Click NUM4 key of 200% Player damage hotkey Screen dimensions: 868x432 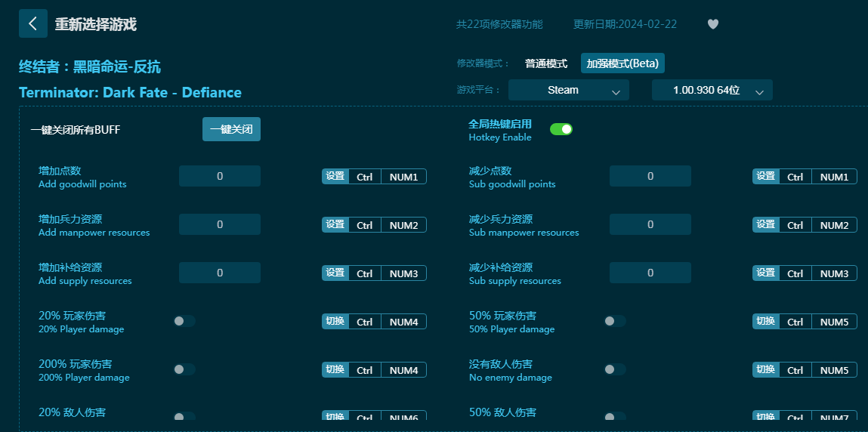[x=403, y=369]
